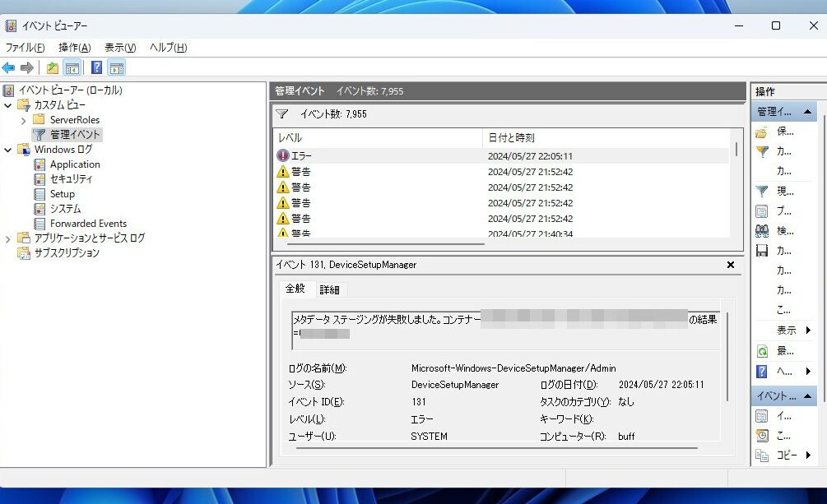Screen dimensions: 827x504
Task: Go back using the blue back arrow
Action: pyautogui.click(x=9, y=67)
